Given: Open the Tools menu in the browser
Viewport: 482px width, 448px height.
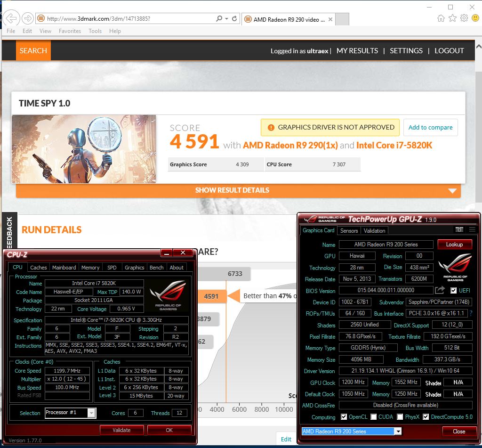Looking at the screenshot, I should tap(95, 31).
